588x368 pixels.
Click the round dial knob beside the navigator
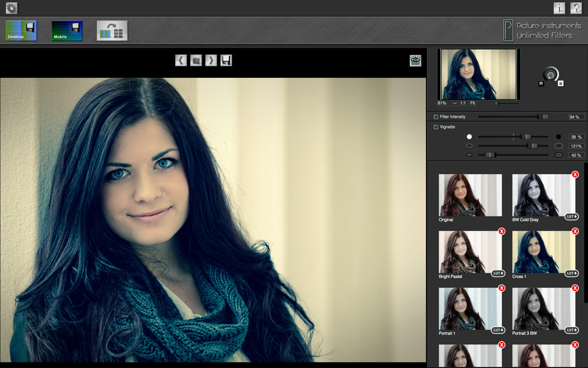click(550, 75)
